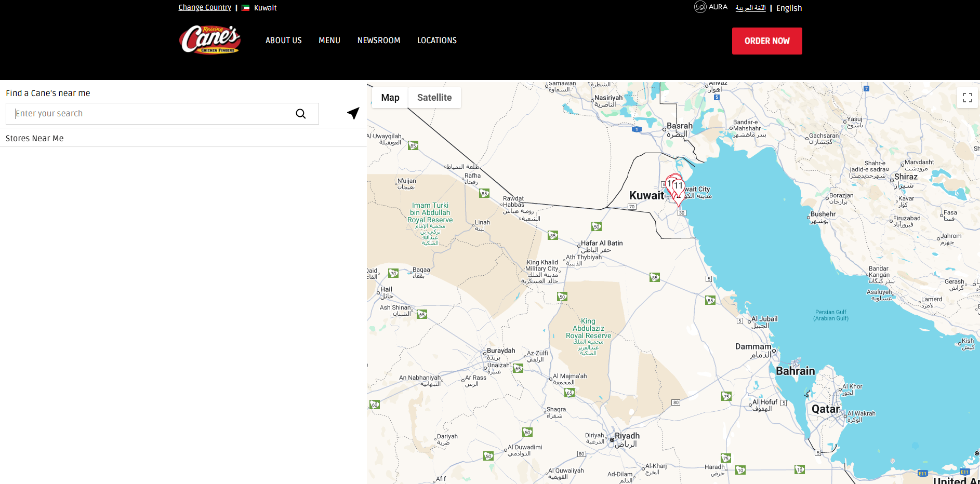Open the Menu page
The height and width of the screenshot is (484, 980).
coord(329,41)
